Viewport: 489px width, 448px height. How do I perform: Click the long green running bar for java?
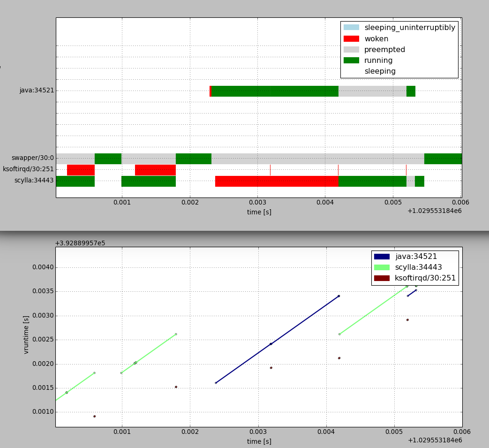(x=275, y=91)
